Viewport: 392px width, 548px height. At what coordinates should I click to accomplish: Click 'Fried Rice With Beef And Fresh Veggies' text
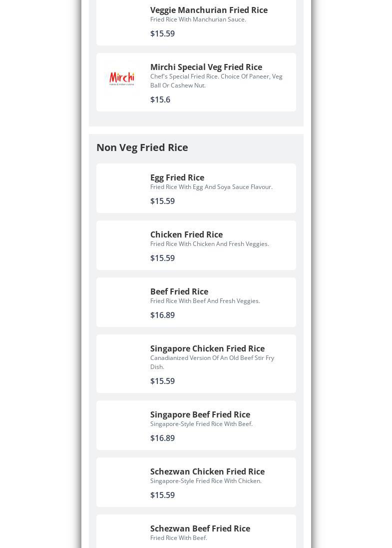click(205, 301)
